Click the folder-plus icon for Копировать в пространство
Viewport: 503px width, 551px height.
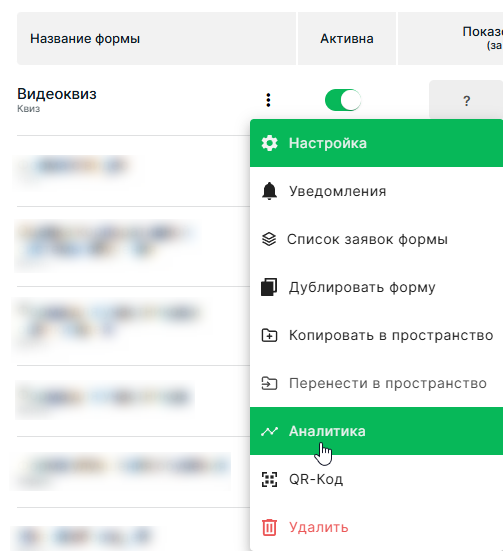tap(269, 335)
